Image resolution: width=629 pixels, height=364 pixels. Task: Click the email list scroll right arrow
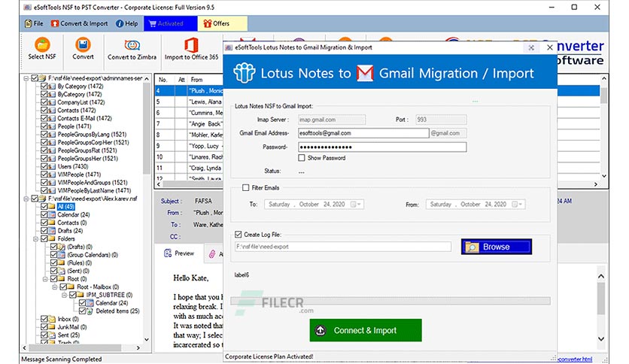point(596,184)
